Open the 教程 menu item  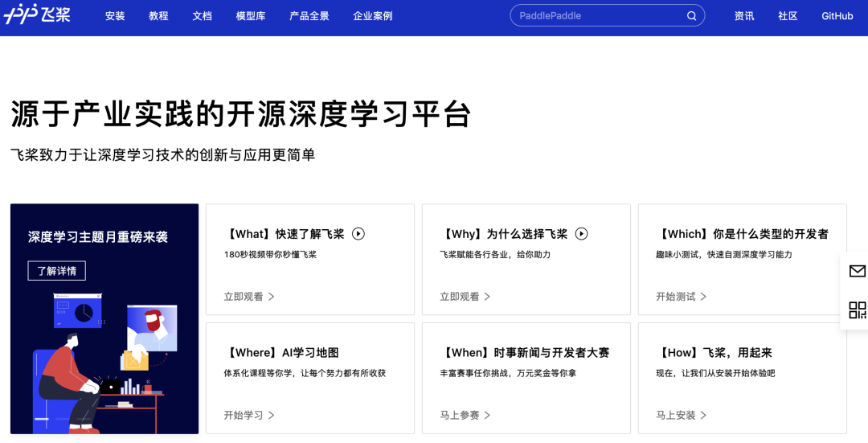[158, 16]
